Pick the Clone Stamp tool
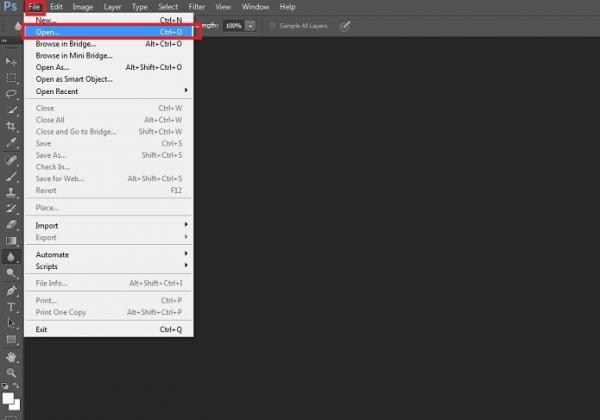The image size is (600, 420). point(11,192)
